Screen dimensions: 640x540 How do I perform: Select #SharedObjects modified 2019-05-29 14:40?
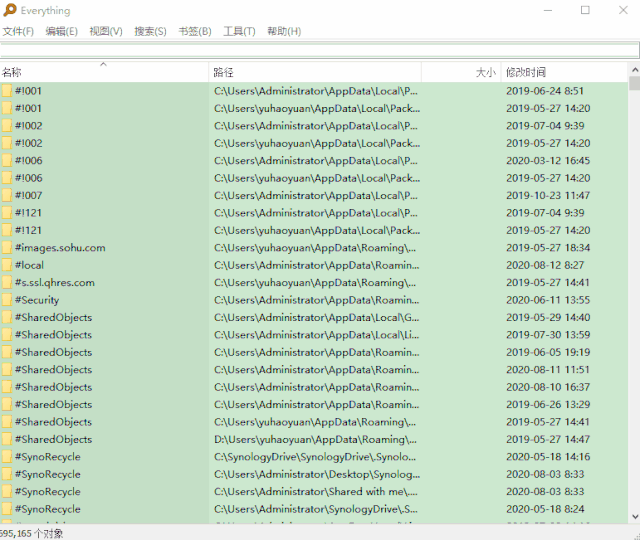(x=314, y=318)
